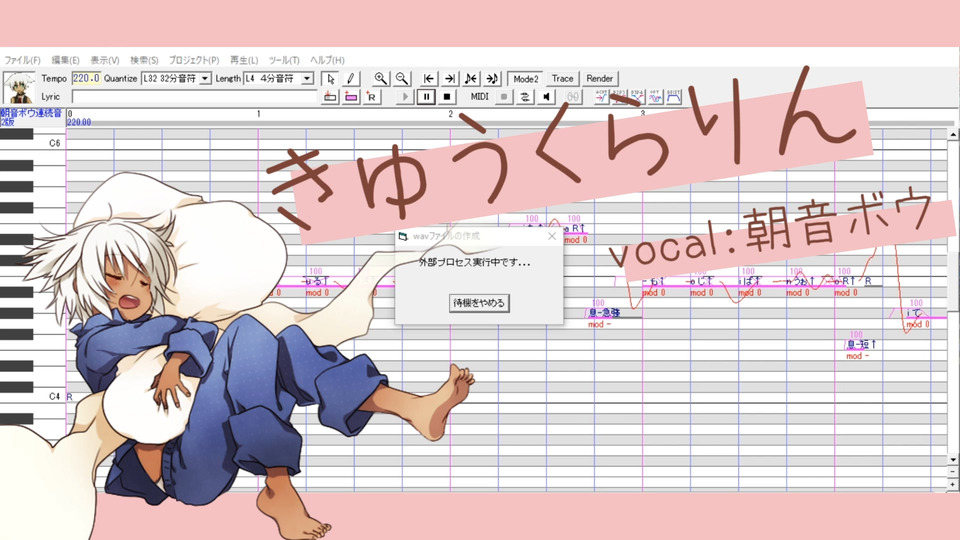Click the play button
The height and width of the screenshot is (540, 960).
tap(405, 97)
